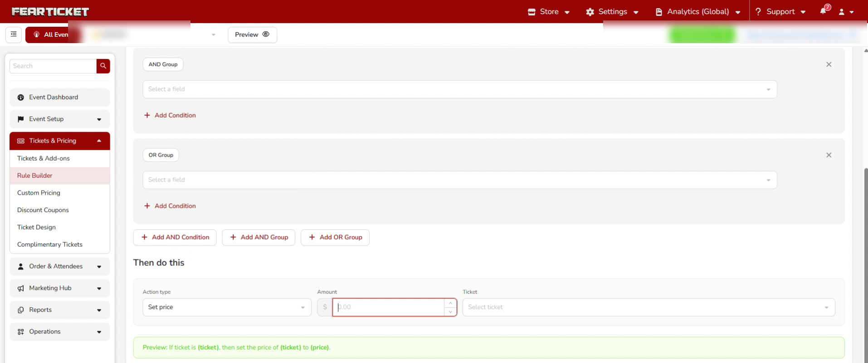Expand Order & Attendees section
The height and width of the screenshot is (363, 868).
pyautogui.click(x=60, y=266)
